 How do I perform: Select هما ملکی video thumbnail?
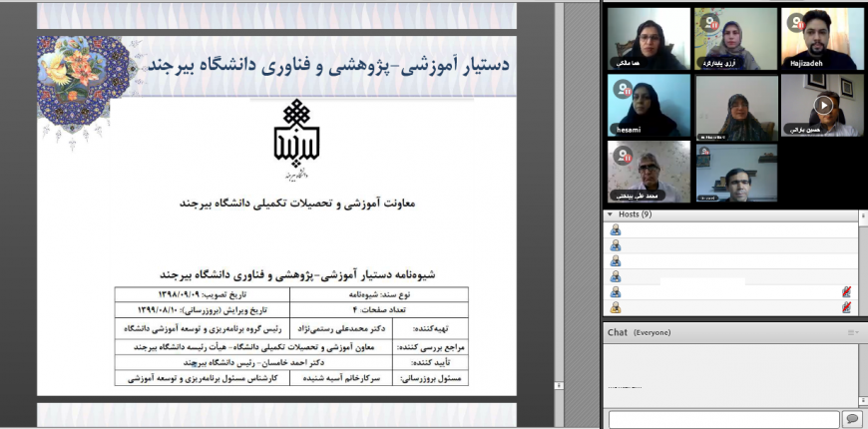(x=649, y=38)
